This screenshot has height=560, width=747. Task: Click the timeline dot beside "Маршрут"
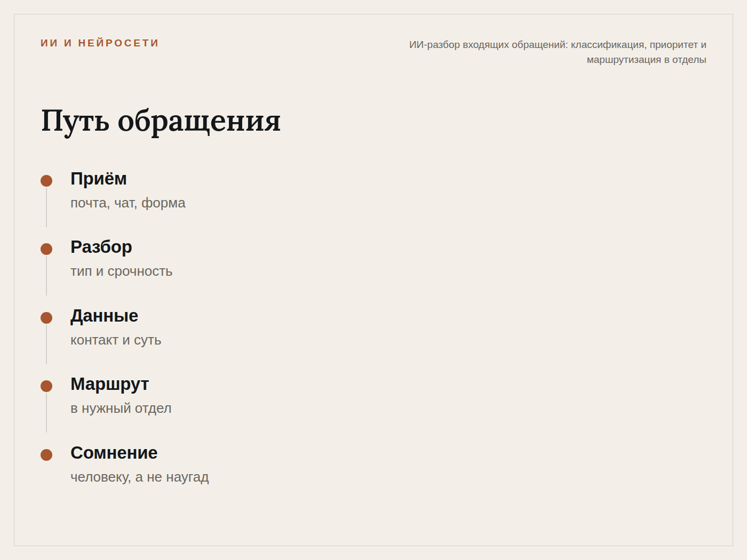46,386
